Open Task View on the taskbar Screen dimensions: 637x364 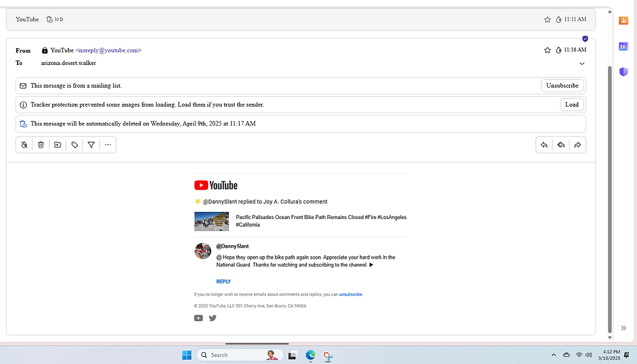tap(292, 356)
